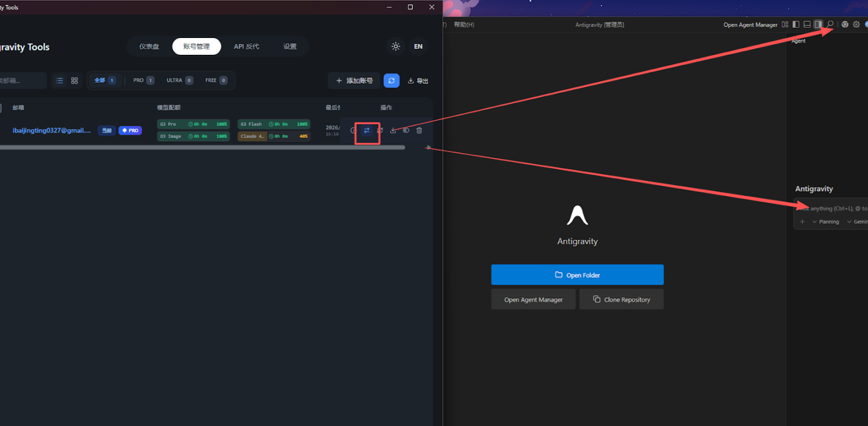Image resolution: width=868 pixels, height=426 pixels.
Task: Click the Open Folder button
Action: 577,274
